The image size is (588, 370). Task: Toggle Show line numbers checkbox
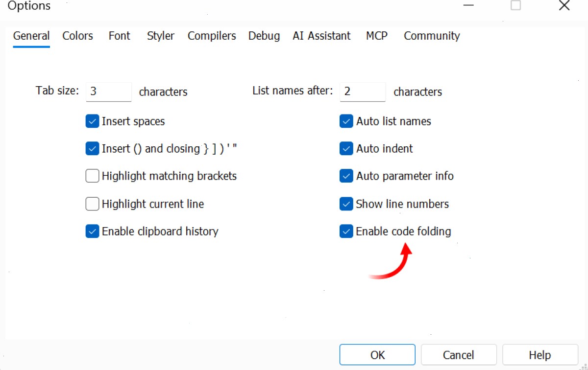pyautogui.click(x=346, y=204)
